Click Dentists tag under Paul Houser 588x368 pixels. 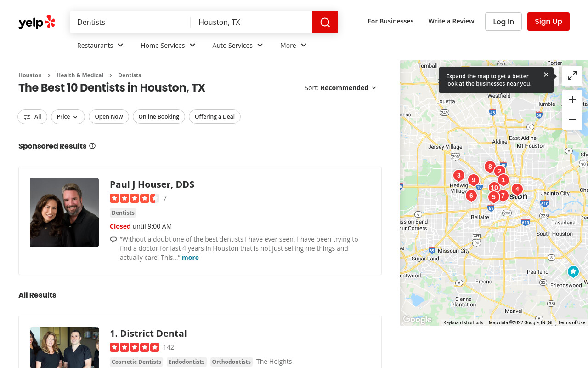(123, 213)
